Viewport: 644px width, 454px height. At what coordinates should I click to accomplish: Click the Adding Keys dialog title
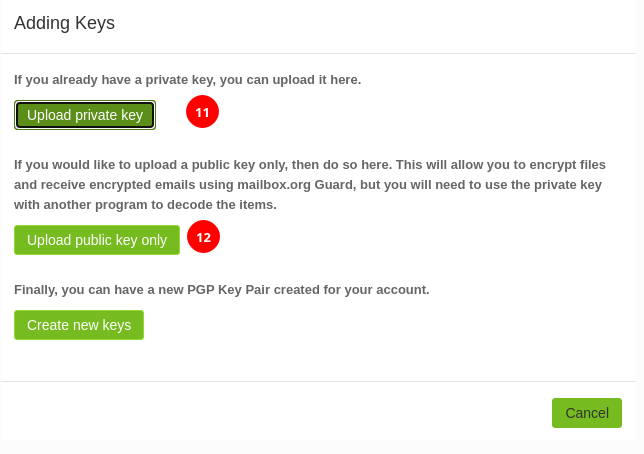tap(64, 23)
